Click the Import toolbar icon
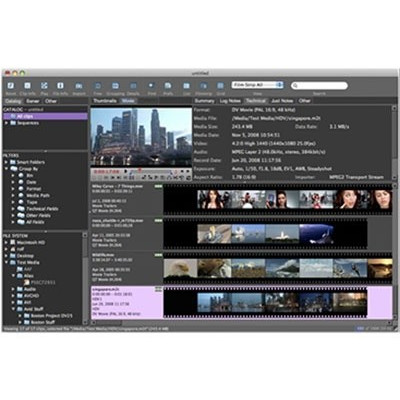The image size is (400, 400). click(79, 86)
